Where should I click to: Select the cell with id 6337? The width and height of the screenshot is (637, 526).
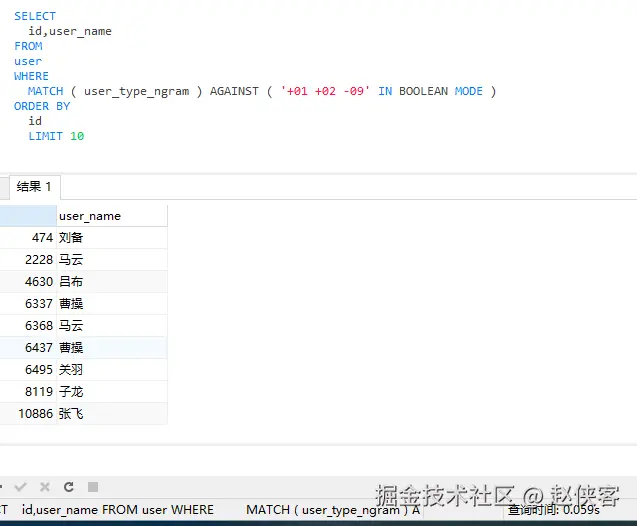(28, 303)
